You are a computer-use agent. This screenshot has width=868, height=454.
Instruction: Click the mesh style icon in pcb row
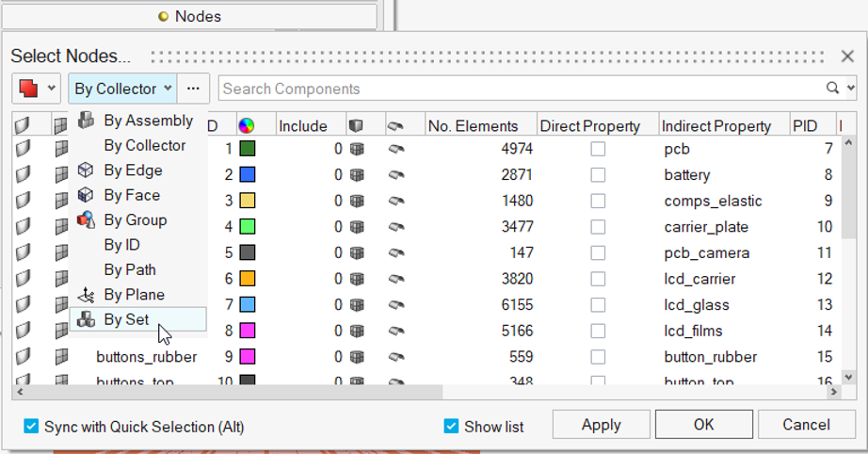[357, 149]
